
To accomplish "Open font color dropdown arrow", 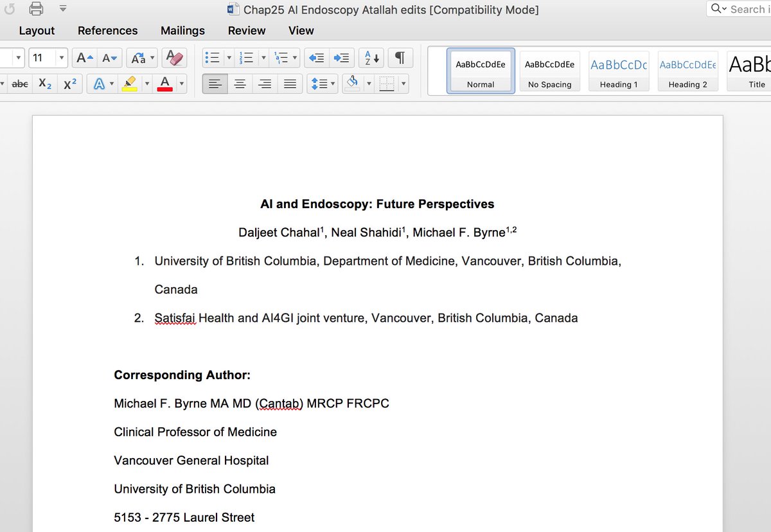I will [x=182, y=84].
